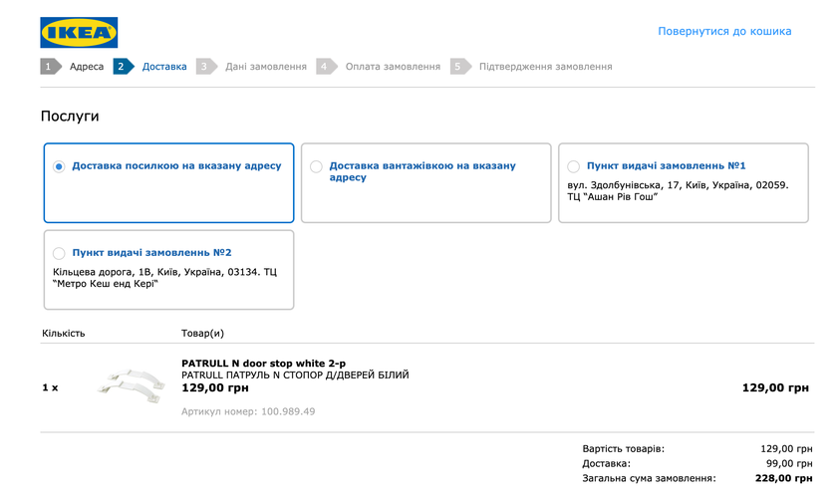Open the Оплата замовлення step
Image resolution: width=837 pixels, height=504 pixels.
click(x=393, y=67)
